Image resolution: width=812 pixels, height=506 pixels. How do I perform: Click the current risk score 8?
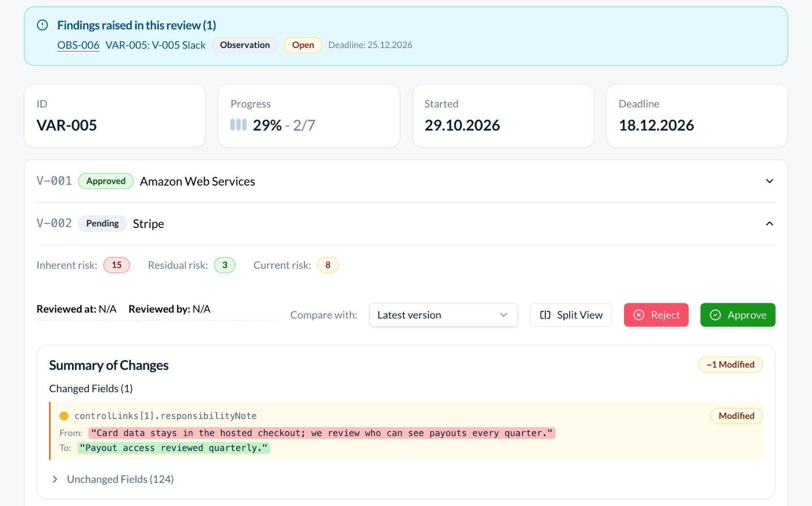(328, 265)
